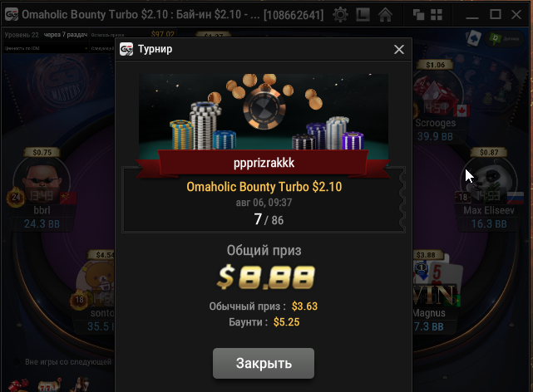Click the green 'Договор' deal button

click(504, 39)
